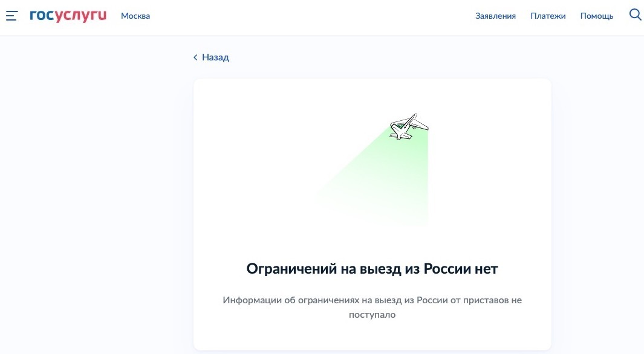
Task: Open the Москва location selector
Action: point(135,16)
